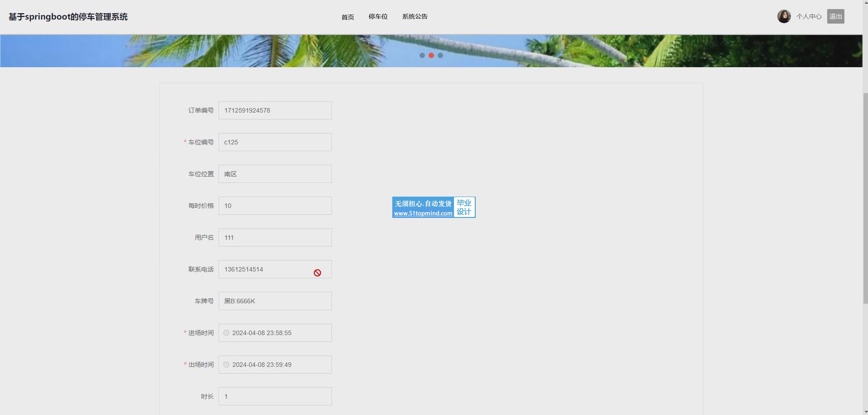Click the 每时价格 field showing 10
Image resolution: width=868 pixels, height=415 pixels.
pyautogui.click(x=275, y=206)
